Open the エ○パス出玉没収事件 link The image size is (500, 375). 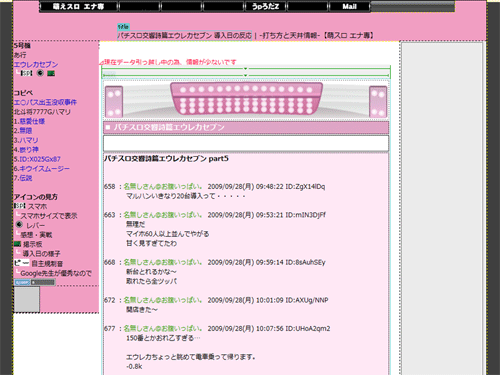point(45,102)
